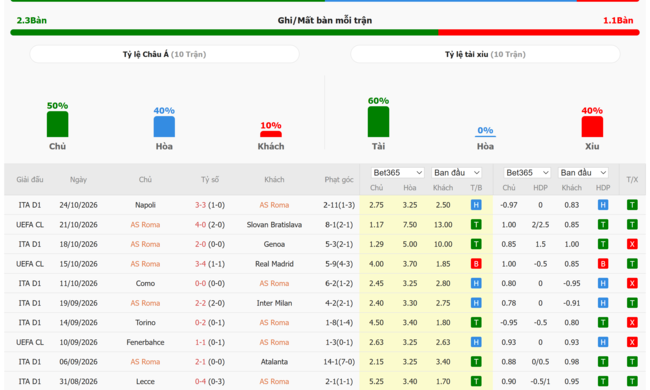Click the corner stat 14-1(7-0)
This screenshot has height=390, width=650.
coord(339,362)
